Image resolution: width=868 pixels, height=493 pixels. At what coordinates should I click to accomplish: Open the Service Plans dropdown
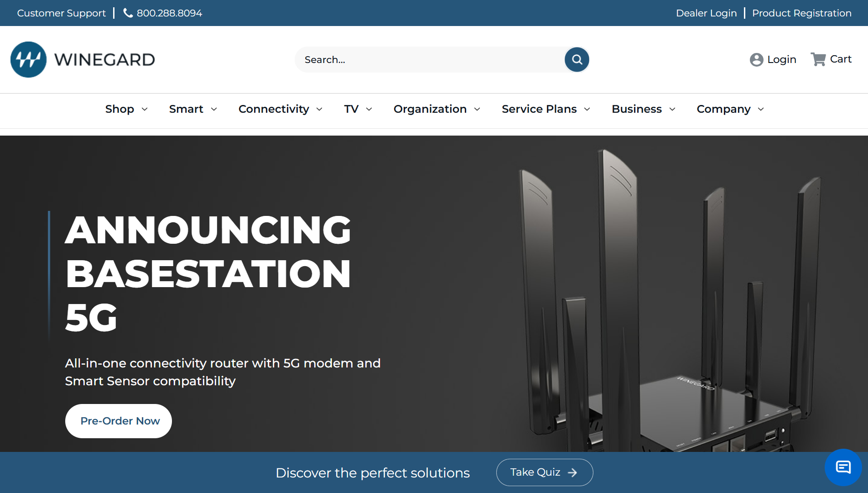(546, 109)
